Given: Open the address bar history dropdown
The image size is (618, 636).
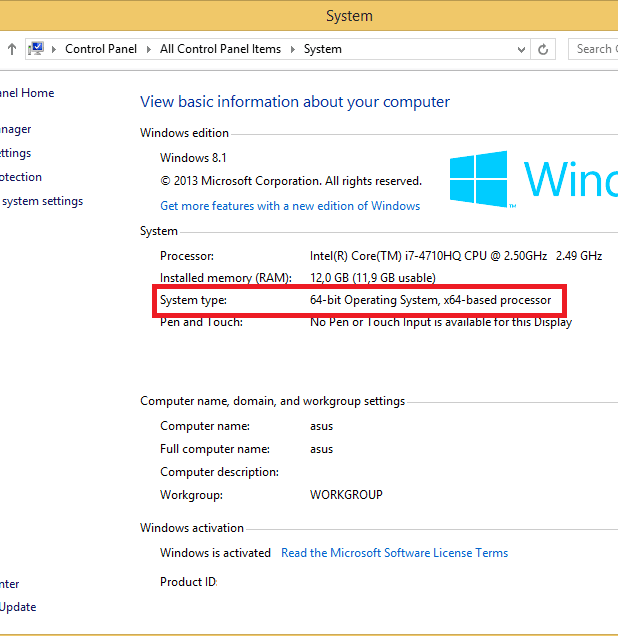Looking at the screenshot, I should point(521,49).
